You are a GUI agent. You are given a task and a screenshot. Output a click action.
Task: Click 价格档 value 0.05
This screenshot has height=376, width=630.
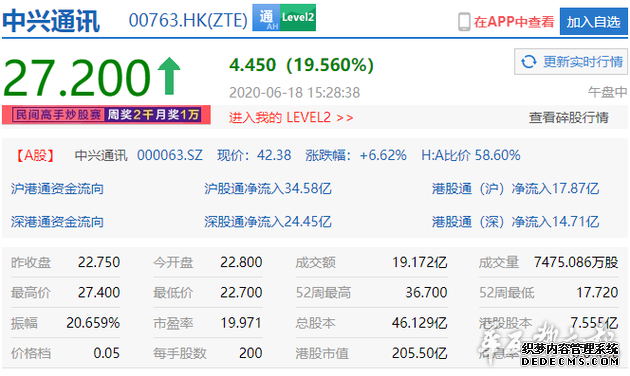(106, 354)
